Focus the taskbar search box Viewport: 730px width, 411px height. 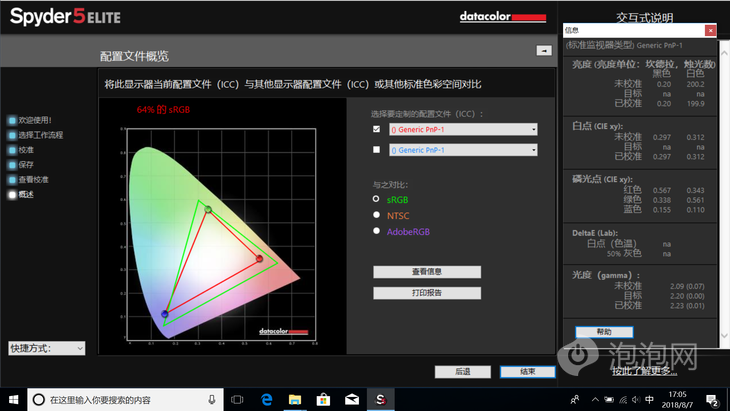tap(125, 399)
